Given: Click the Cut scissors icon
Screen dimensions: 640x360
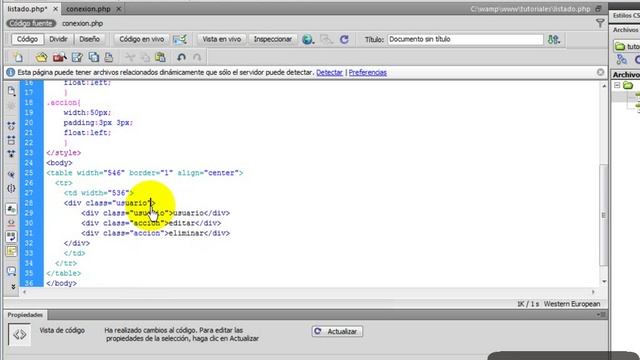Looking at the screenshot, I should pos(130,57).
